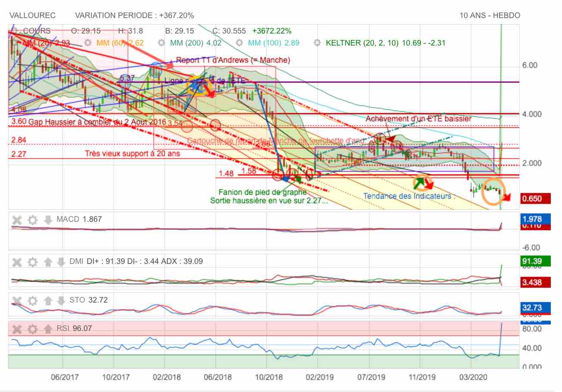
Task: Click the 06/2017 date axis label
Action: [x=65, y=377]
